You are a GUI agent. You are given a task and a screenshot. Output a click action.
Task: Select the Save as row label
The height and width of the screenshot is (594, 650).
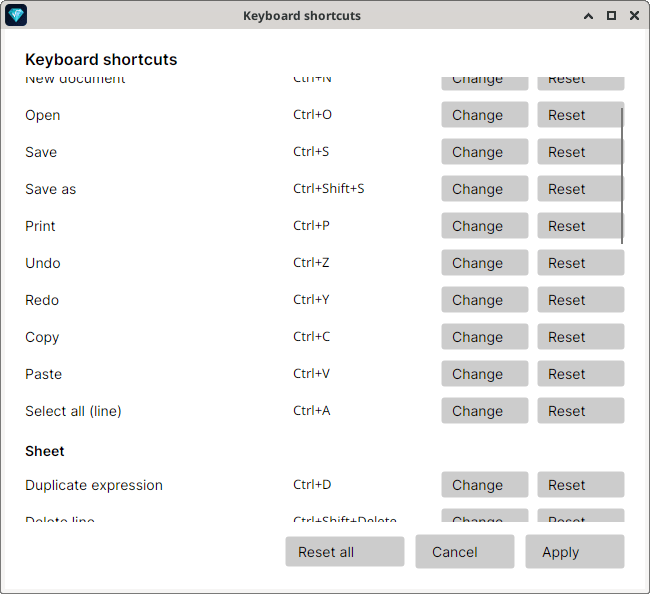pos(51,189)
